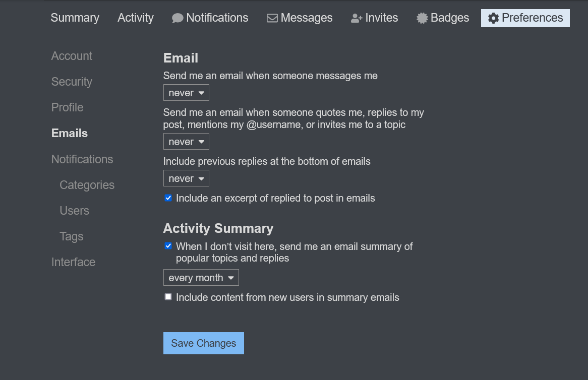This screenshot has width=588, height=380.
Task: Open the Activity tab
Action: [135, 18]
